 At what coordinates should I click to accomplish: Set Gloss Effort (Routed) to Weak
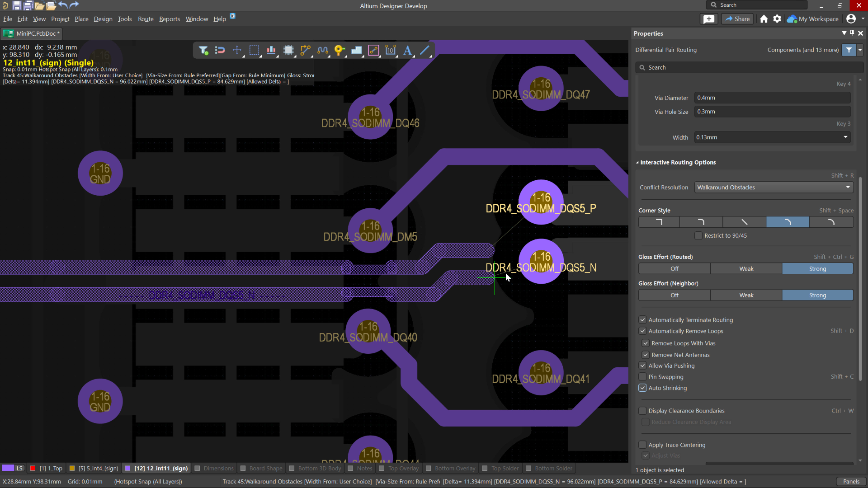coord(746,269)
